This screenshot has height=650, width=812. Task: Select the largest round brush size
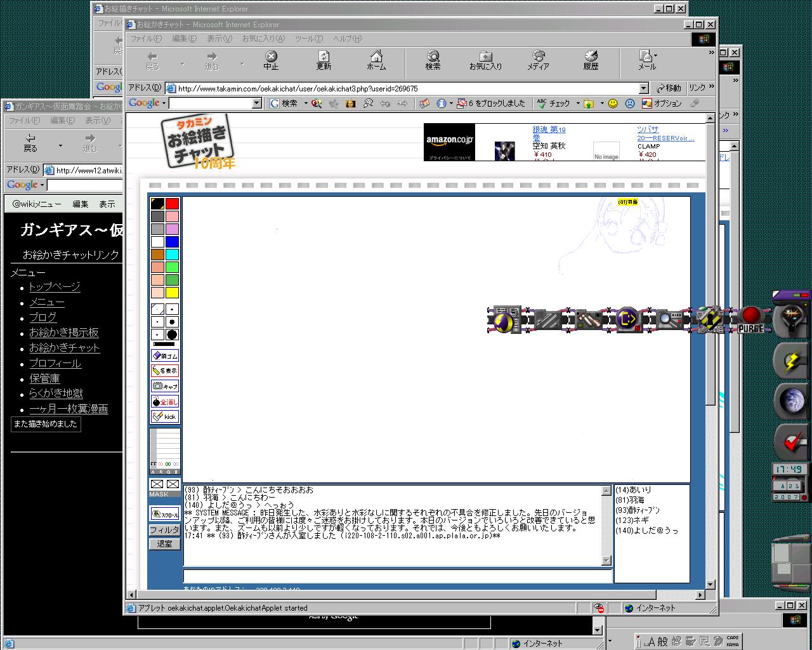pos(172,335)
